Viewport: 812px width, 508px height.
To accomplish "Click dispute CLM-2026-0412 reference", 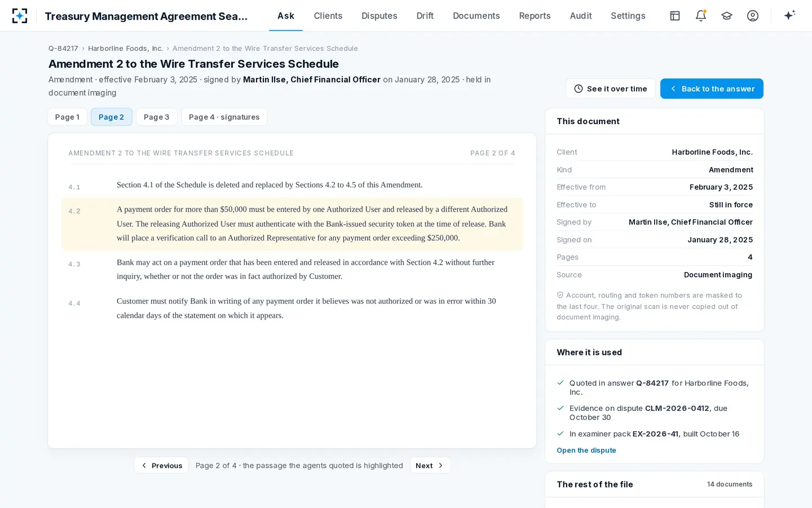I will tap(677, 408).
